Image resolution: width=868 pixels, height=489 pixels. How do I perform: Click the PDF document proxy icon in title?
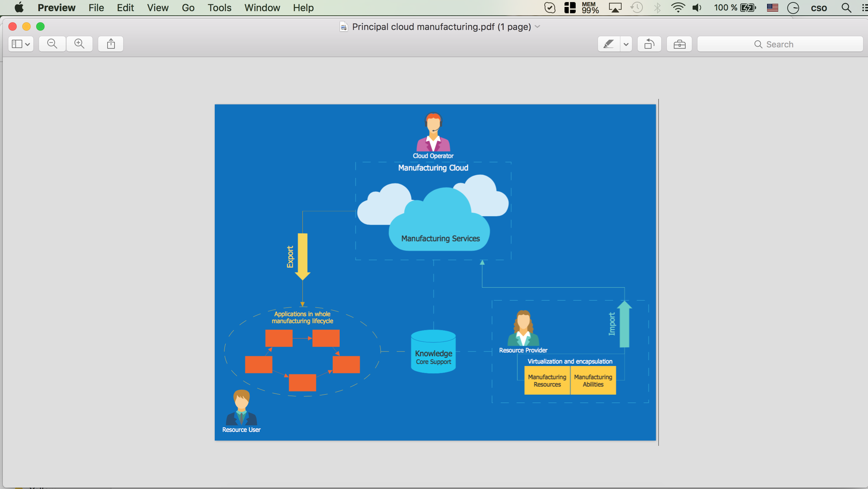[x=344, y=27]
